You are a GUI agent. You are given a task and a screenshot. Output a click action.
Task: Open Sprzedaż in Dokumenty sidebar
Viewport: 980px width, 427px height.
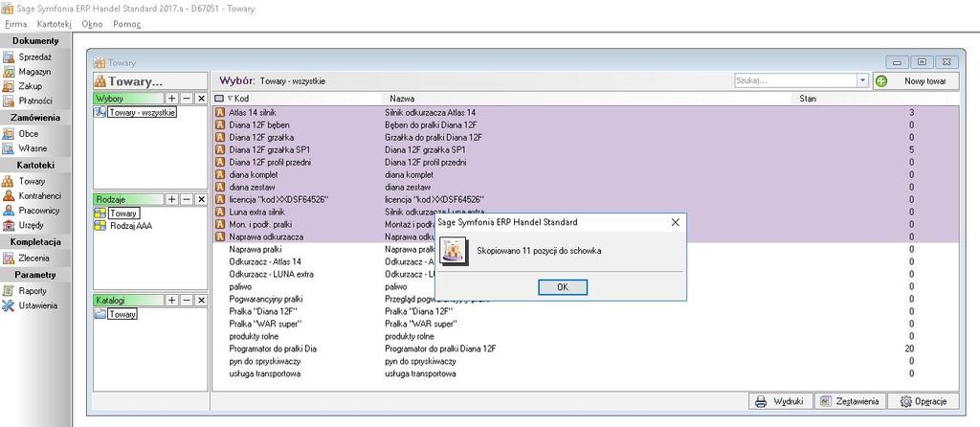[28, 56]
